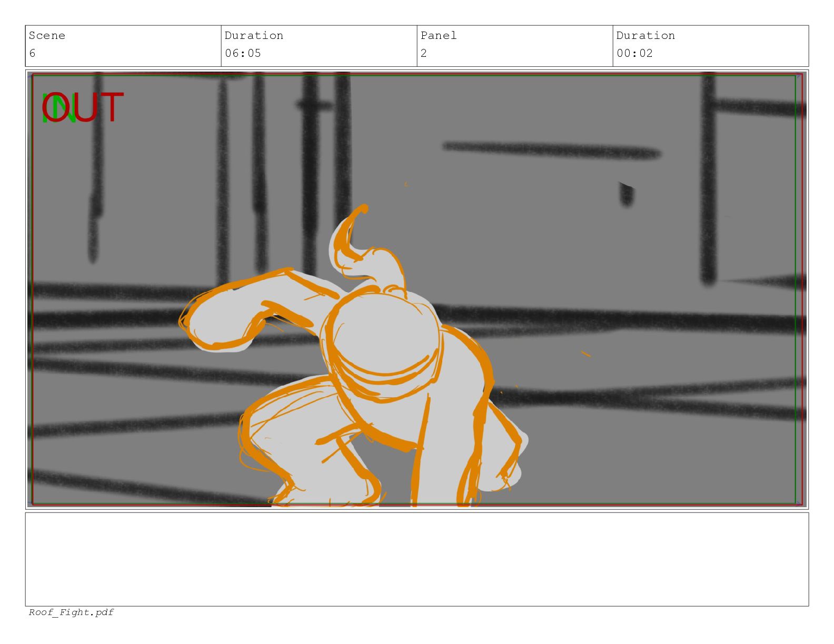Select the panel number 2
This screenshot has width=834, height=644.
pos(424,53)
